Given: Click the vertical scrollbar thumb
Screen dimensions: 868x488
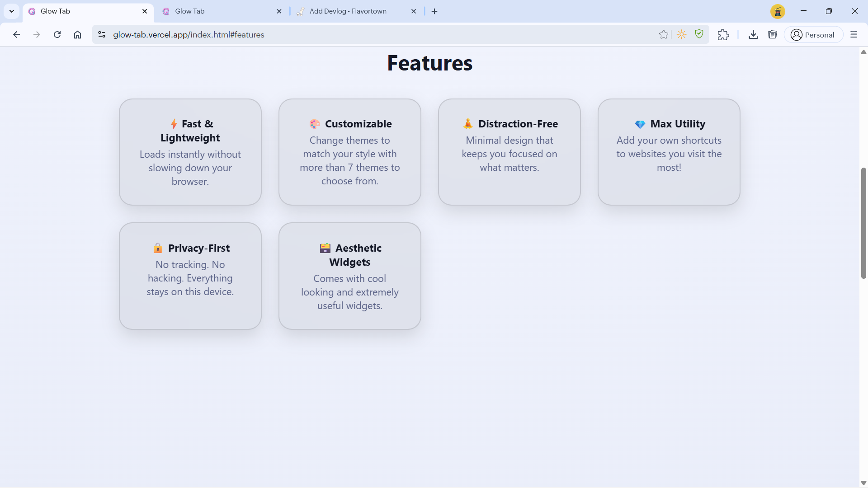Looking at the screenshot, I should 863,223.
